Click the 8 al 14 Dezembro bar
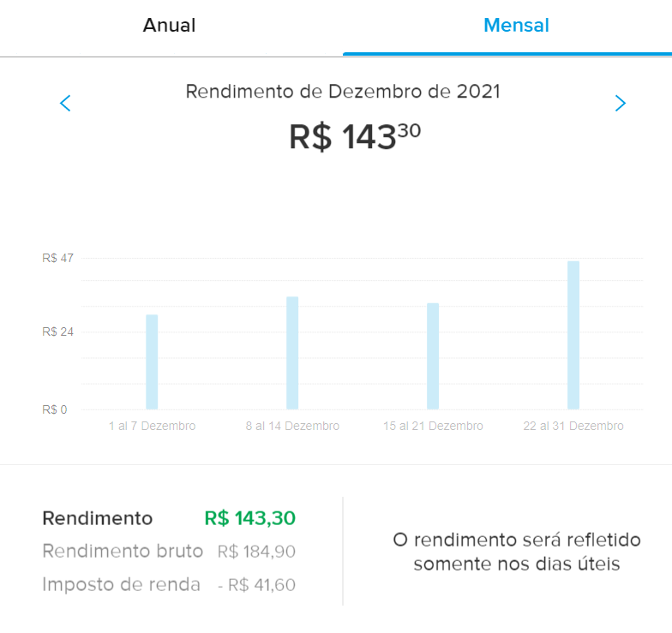672x633 pixels. click(292, 353)
